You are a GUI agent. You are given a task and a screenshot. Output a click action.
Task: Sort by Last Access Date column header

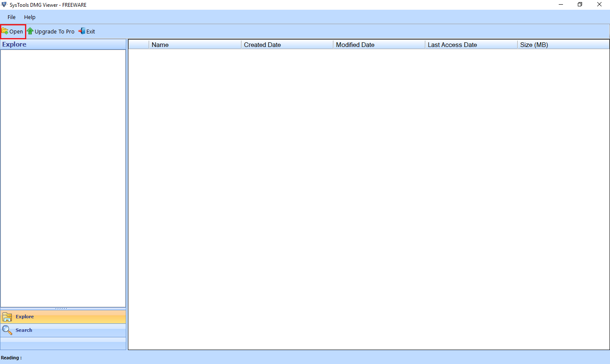click(x=471, y=45)
